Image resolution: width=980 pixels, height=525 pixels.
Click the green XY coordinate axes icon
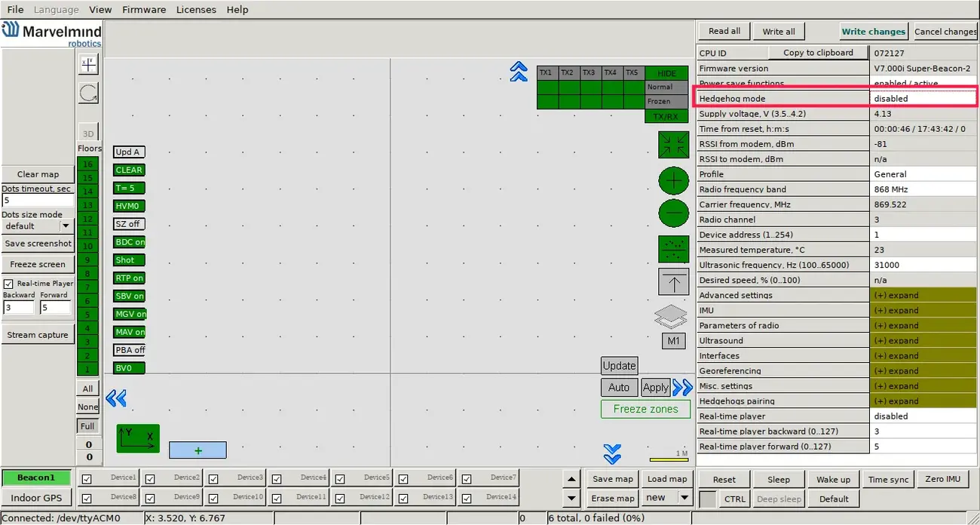(138, 438)
